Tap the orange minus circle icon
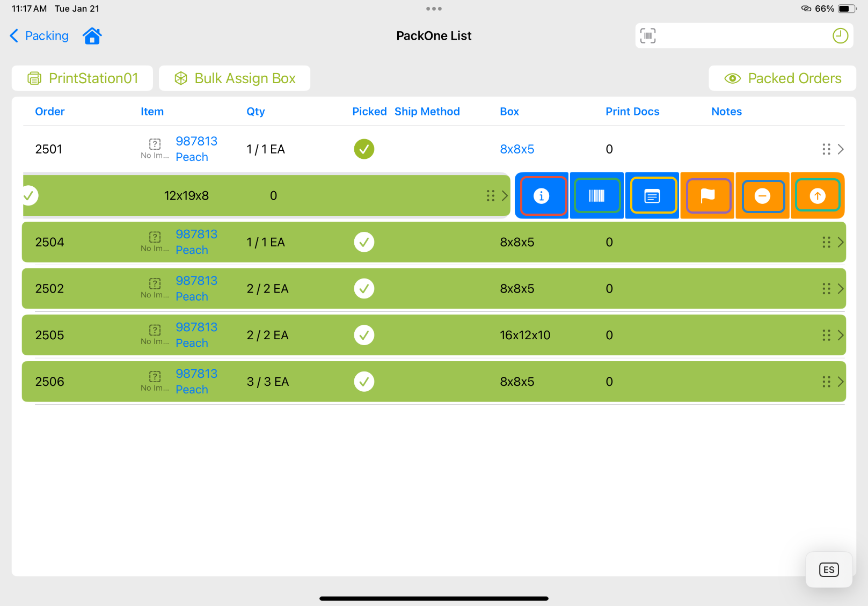Viewport: 868px width, 606px height. (x=762, y=196)
